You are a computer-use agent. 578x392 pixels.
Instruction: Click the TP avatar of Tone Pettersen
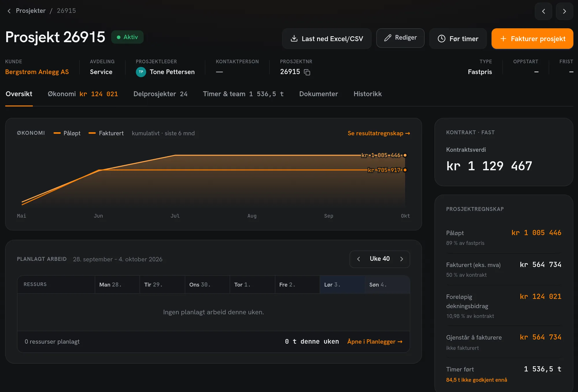click(141, 72)
